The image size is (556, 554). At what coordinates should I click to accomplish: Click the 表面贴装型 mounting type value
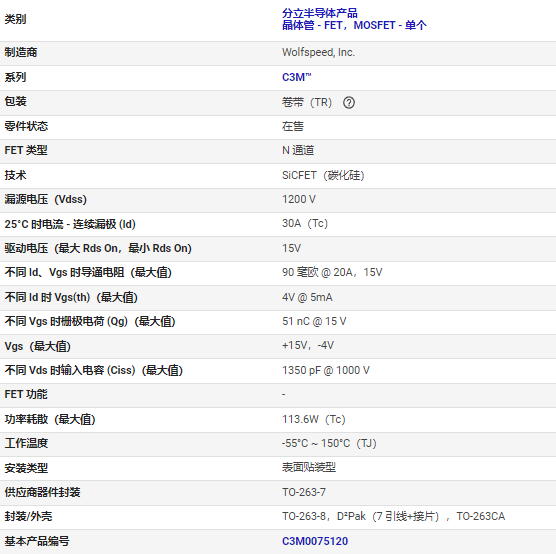(308, 467)
